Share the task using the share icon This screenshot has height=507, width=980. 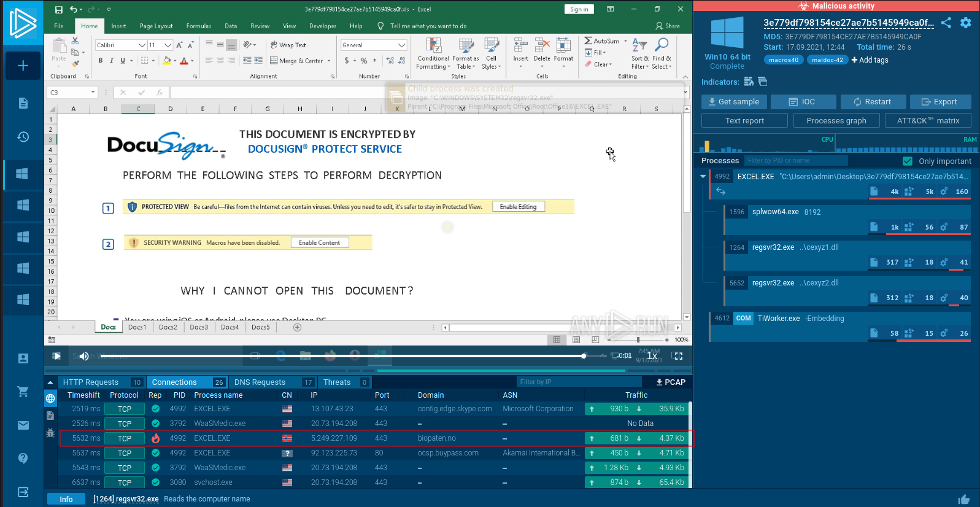[946, 23]
